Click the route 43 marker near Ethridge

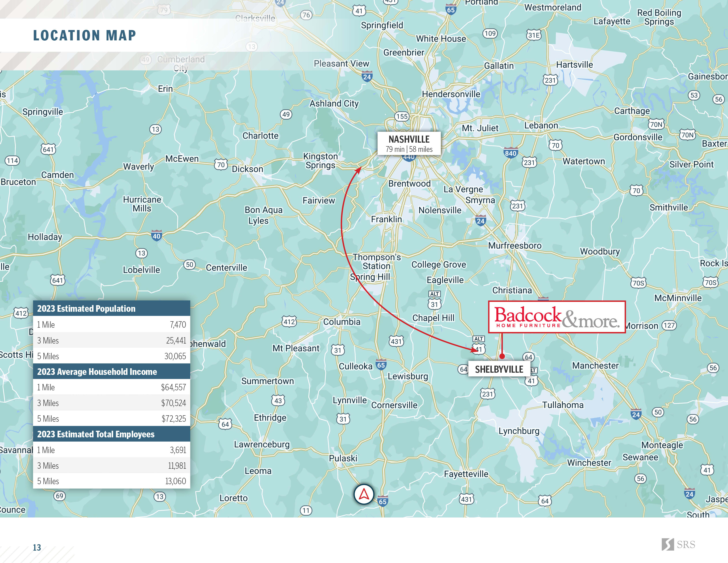tap(278, 401)
